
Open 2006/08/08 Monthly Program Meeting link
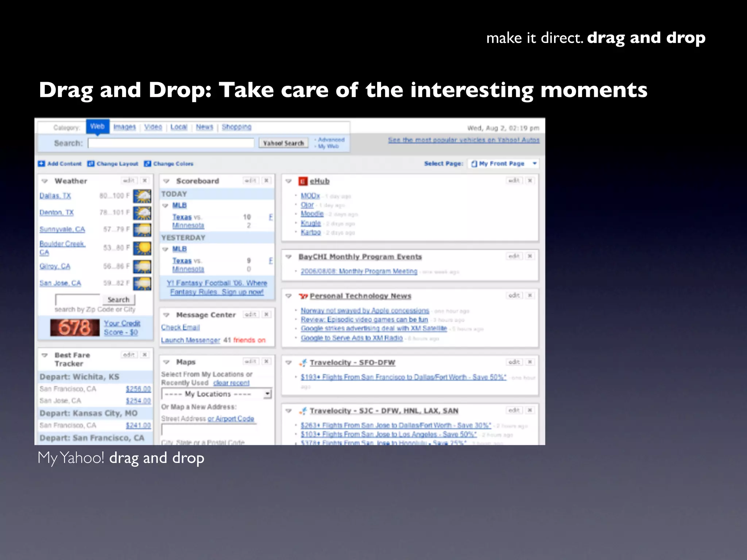[x=359, y=271]
